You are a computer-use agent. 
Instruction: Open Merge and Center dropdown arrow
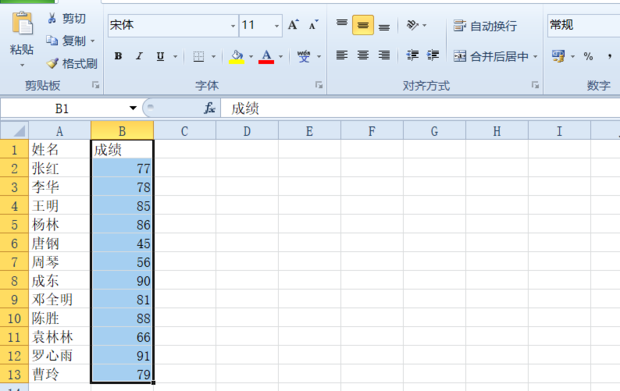coord(535,57)
